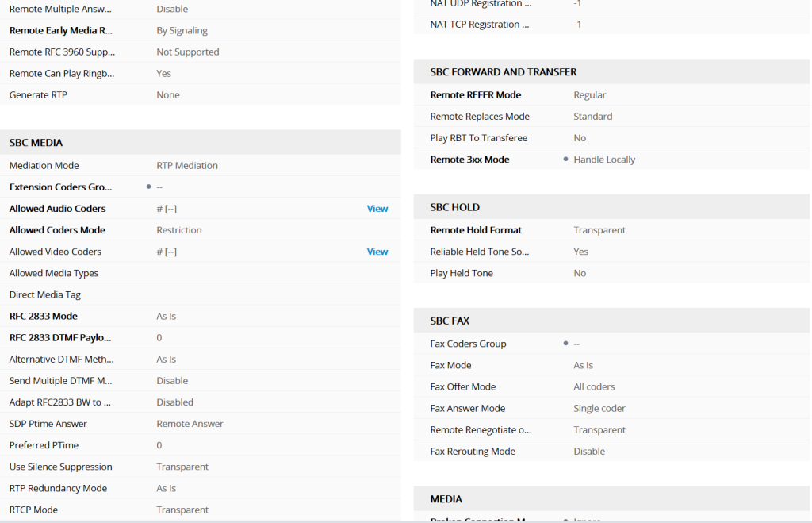The height and width of the screenshot is (523, 812).
Task: Open the Fax Rerouting Mode selector
Action: (x=591, y=451)
